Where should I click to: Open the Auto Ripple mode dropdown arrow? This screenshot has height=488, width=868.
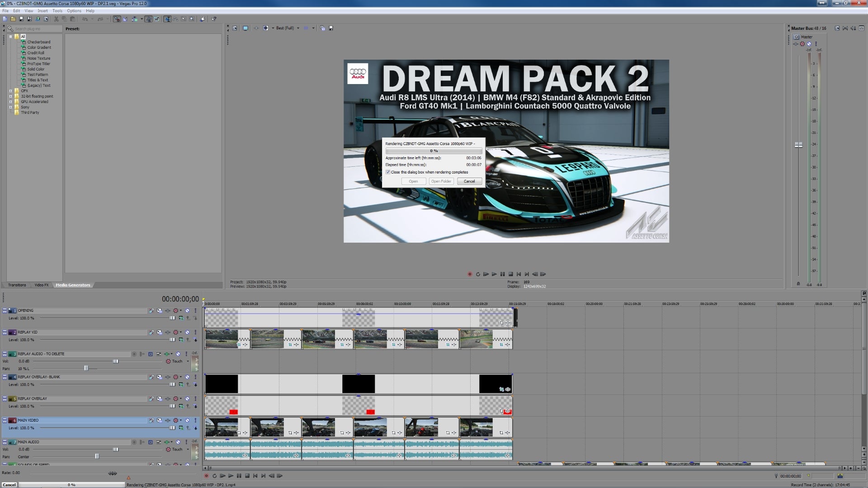point(142,19)
